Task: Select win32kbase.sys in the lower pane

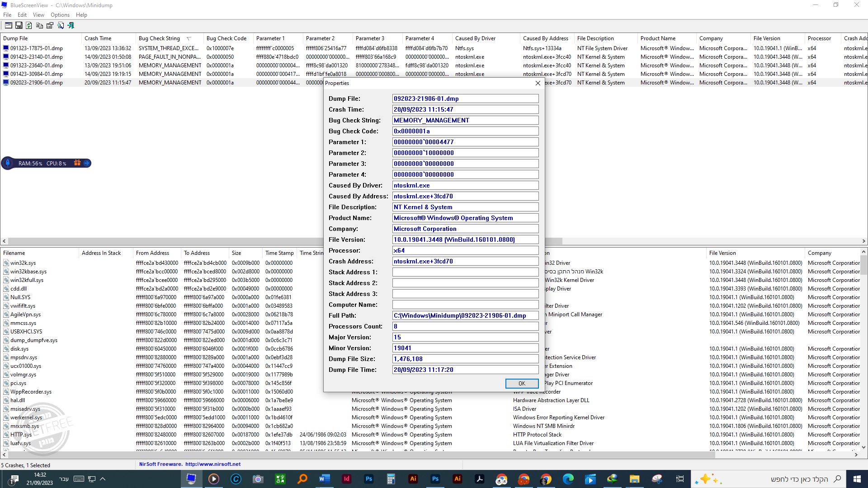Action: point(28,272)
